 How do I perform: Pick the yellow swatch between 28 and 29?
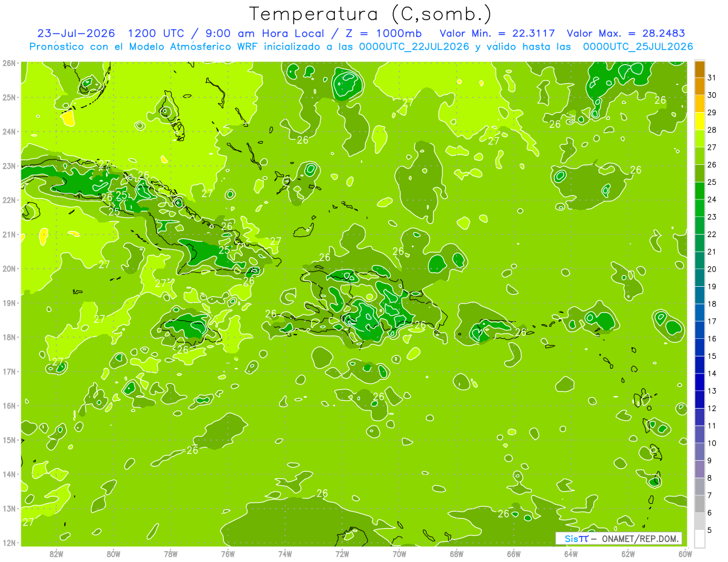(699, 121)
